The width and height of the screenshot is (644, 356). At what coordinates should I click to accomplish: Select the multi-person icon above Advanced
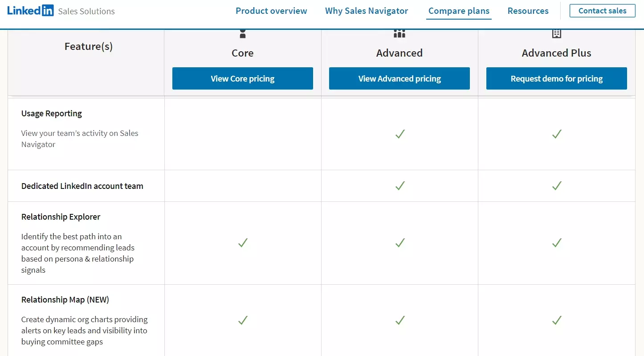pos(399,33)
